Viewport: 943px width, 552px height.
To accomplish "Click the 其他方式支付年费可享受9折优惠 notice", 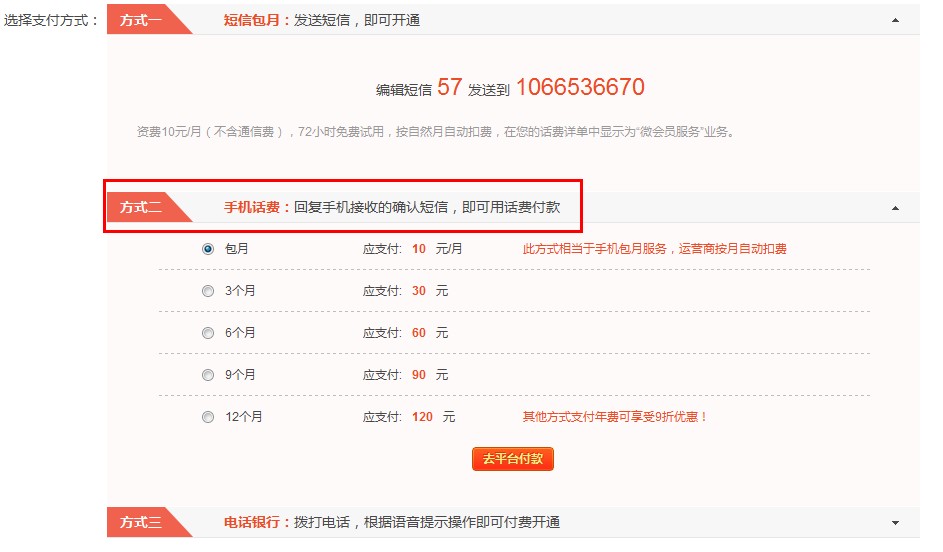I will coord(615,417).
